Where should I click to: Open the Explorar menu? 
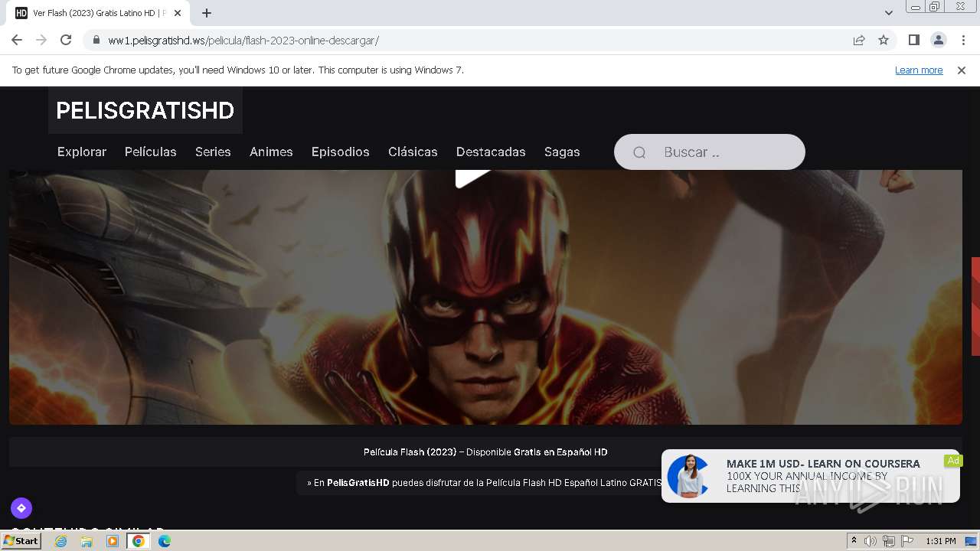tap(82, 152)
